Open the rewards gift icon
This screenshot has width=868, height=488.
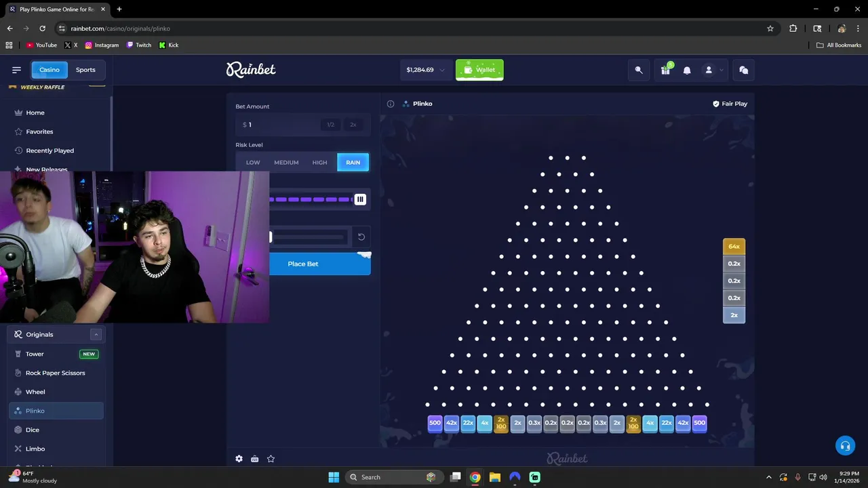click(x=666, y=70)
